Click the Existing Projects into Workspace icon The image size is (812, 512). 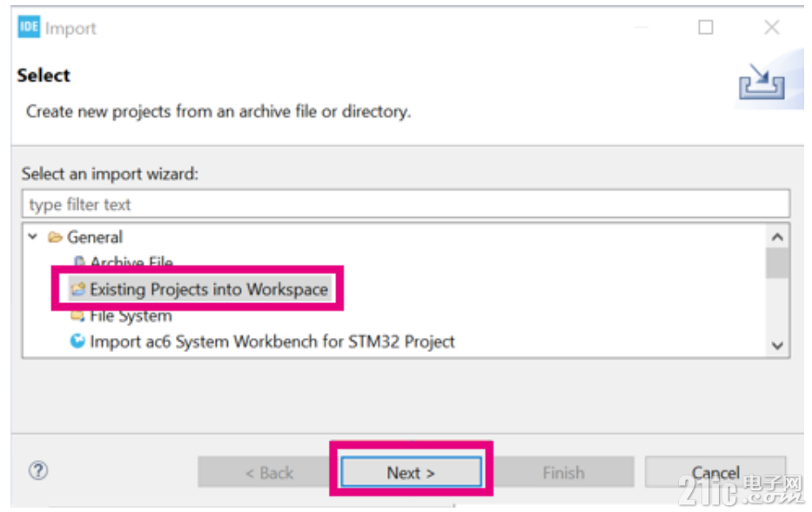pyautogui.click(x=77, y=289)
